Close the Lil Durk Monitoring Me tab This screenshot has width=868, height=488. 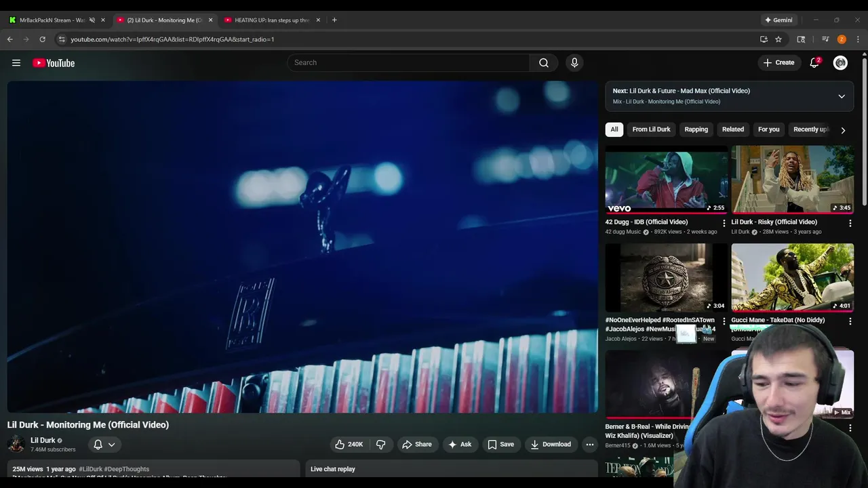coord(210,20)
